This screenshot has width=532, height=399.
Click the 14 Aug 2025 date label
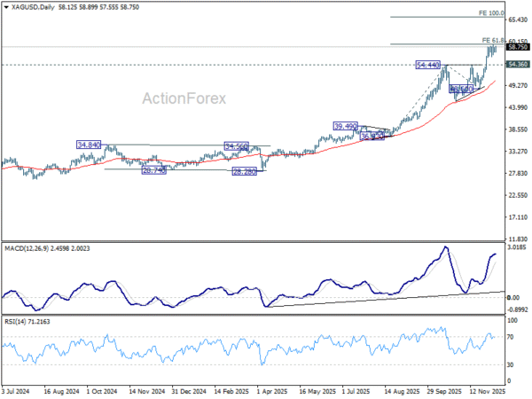402,391
